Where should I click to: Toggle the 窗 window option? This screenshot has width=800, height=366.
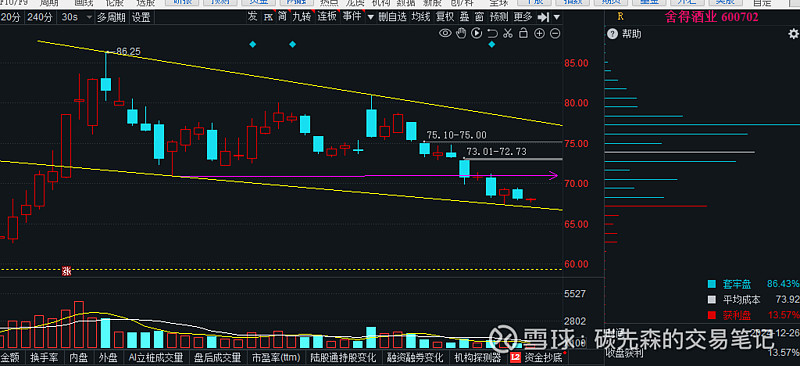[x=479, y=17]
